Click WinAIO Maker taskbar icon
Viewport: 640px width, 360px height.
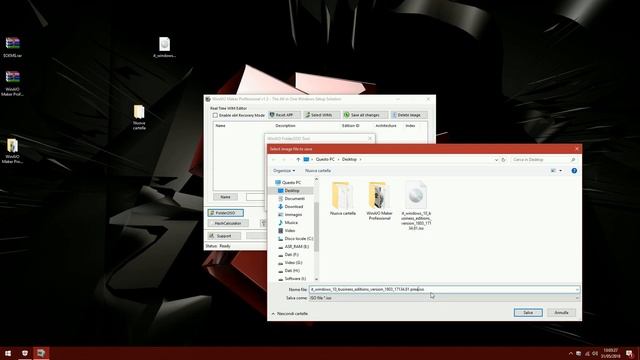pyautogui.click(x=41, y=353)
